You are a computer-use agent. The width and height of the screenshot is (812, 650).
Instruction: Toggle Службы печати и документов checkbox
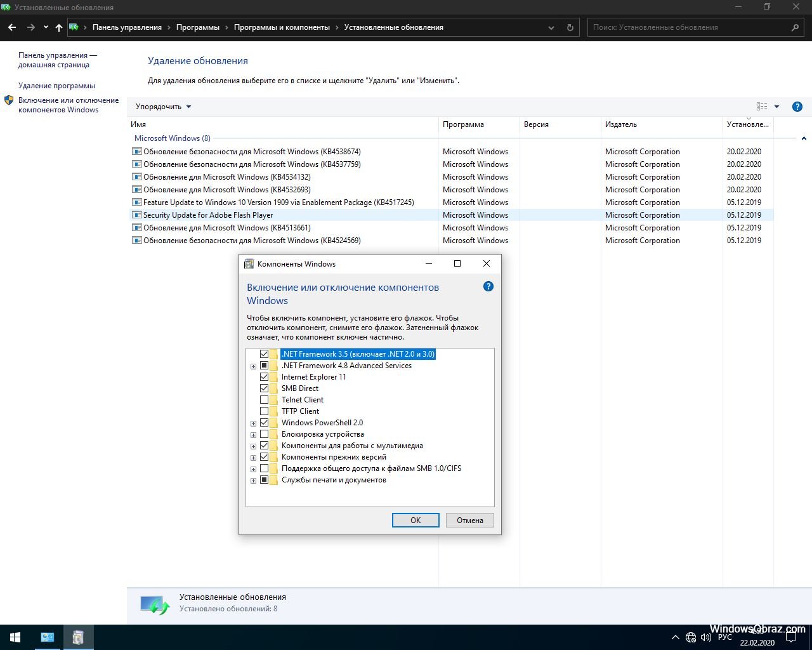(265, 480)
